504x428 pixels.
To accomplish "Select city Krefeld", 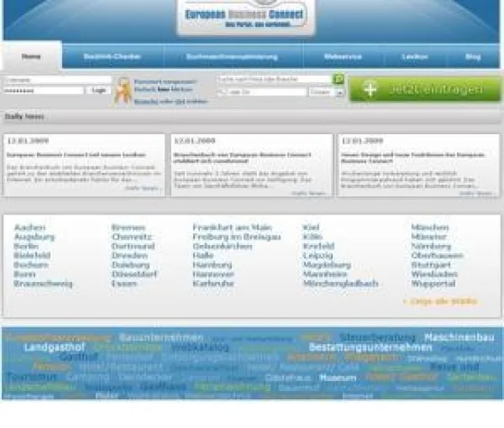I will point(318,247).
